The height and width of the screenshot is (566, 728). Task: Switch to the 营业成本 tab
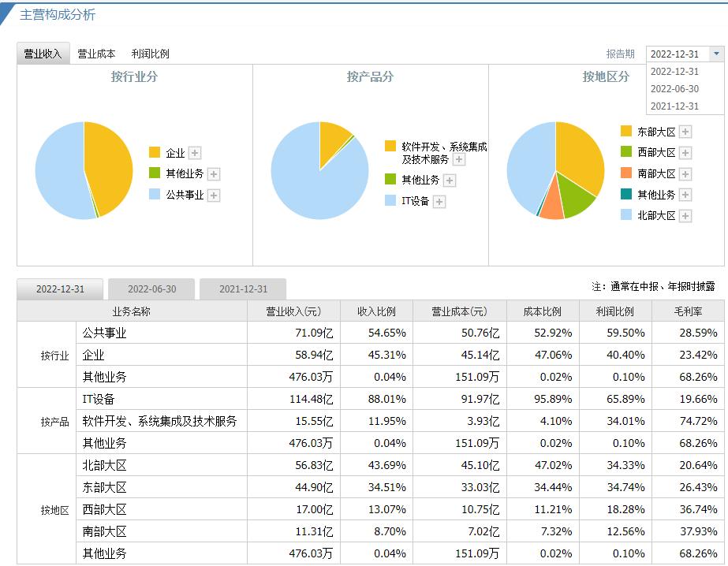point(95,54)
